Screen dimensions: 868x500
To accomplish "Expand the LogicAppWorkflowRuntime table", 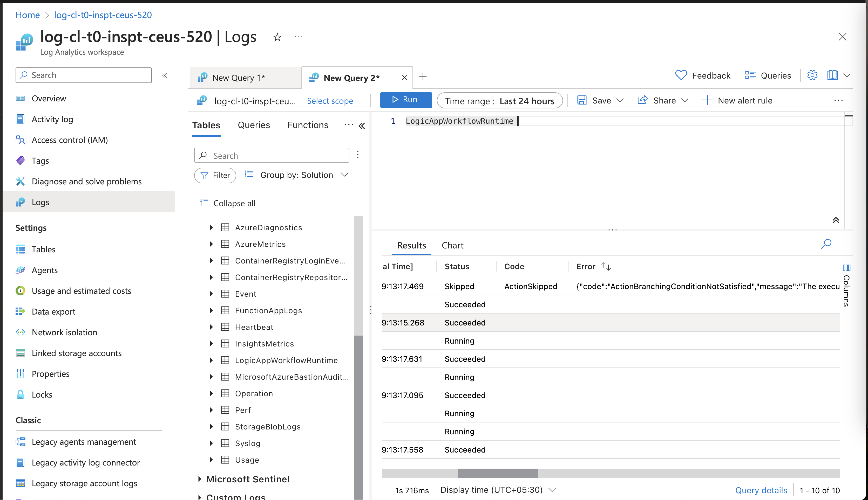I will click(x=211, y=360).
